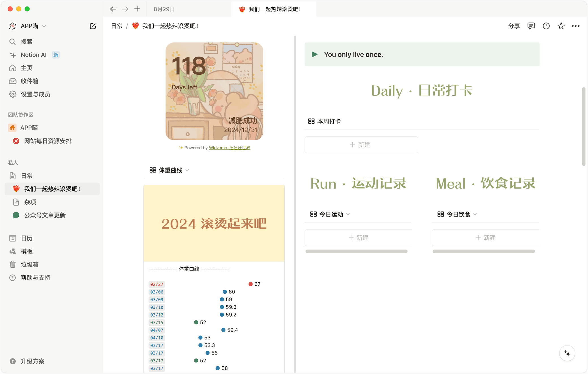The width and height of the screenshot is (588, 374).
Task: Click the search magnifier in the sidebar
Action: (12, 42)
